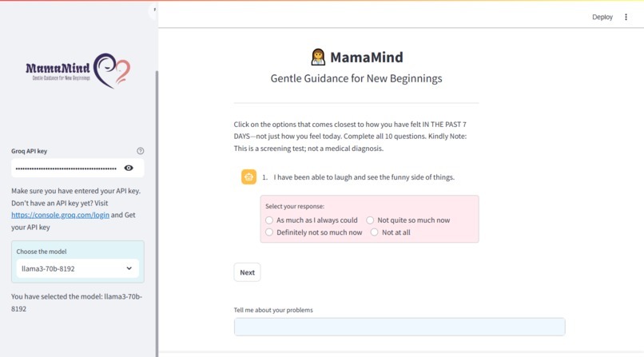Image resolution: width=644 pixels, height=357 pixels.
Task: Open the three-dot main menu
Action: [x=626, y=17]
